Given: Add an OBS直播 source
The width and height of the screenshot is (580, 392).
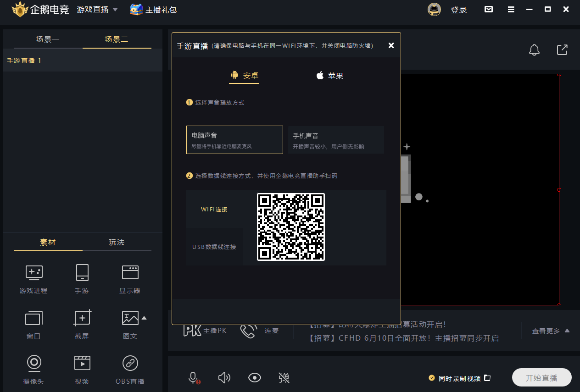Looking at the screenshot, I should tap(130, 370).
